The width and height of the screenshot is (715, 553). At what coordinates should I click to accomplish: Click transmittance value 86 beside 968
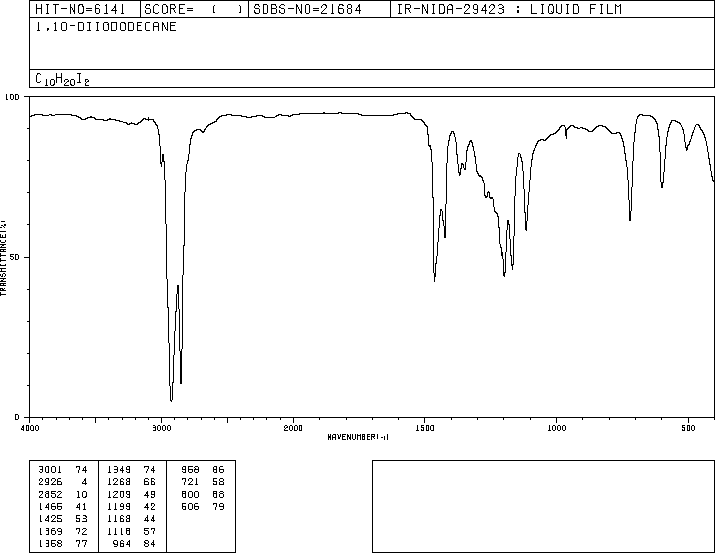click(x=218, y=470)
